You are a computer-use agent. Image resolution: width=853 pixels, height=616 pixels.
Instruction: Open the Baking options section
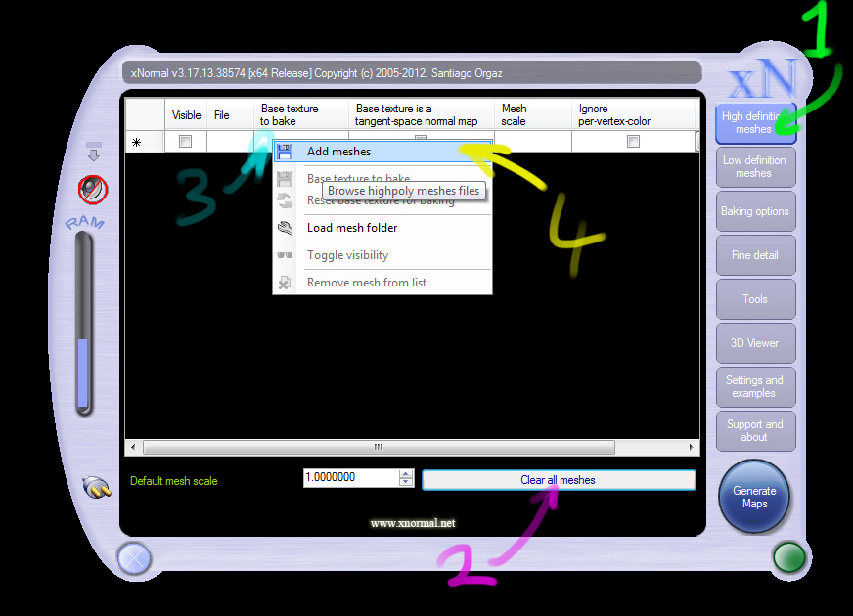(755, 211)
